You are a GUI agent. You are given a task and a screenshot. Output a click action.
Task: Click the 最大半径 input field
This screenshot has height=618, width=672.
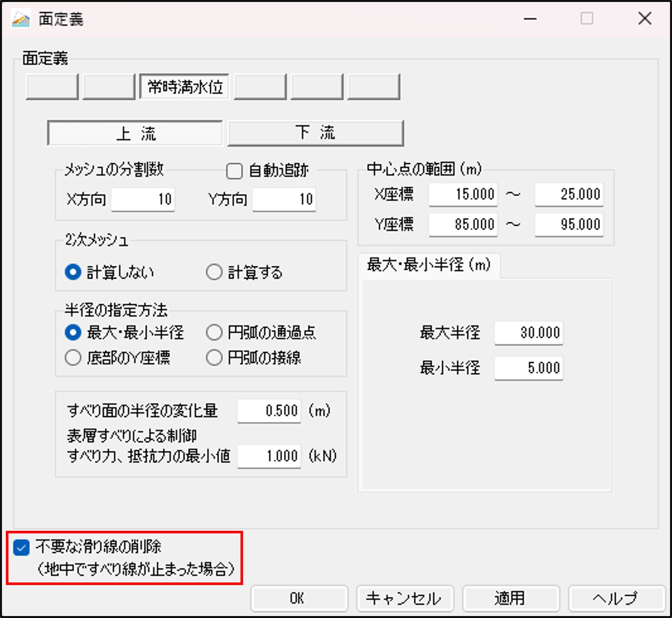[x=528, y=333]
